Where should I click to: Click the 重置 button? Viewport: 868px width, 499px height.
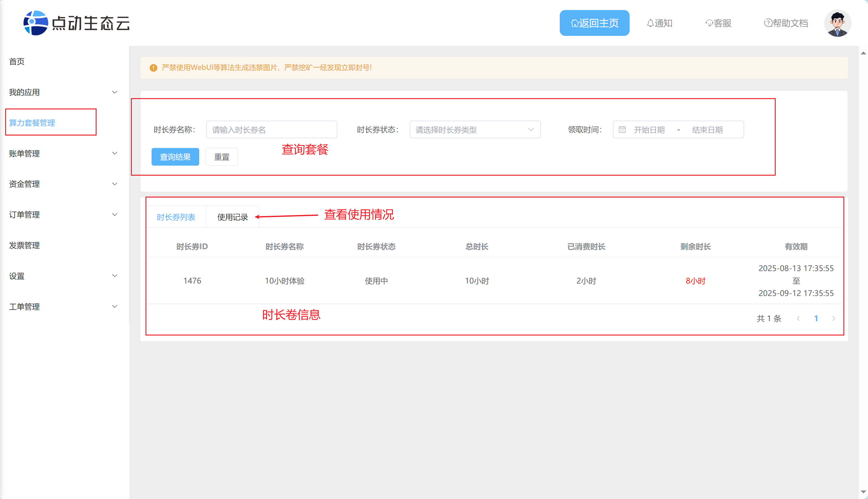pyautogui.click(x=221, y=157)
